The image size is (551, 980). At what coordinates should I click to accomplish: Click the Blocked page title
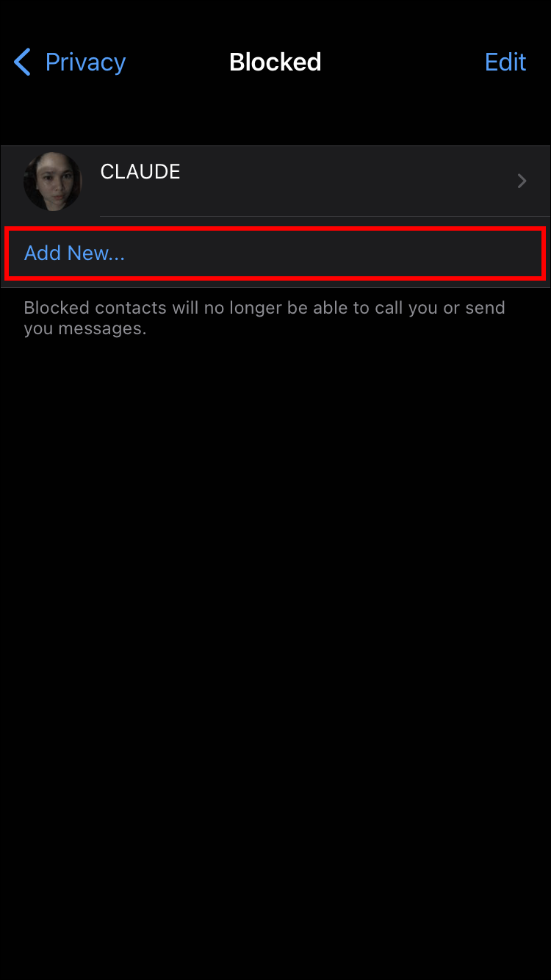(x=275, y=62)
